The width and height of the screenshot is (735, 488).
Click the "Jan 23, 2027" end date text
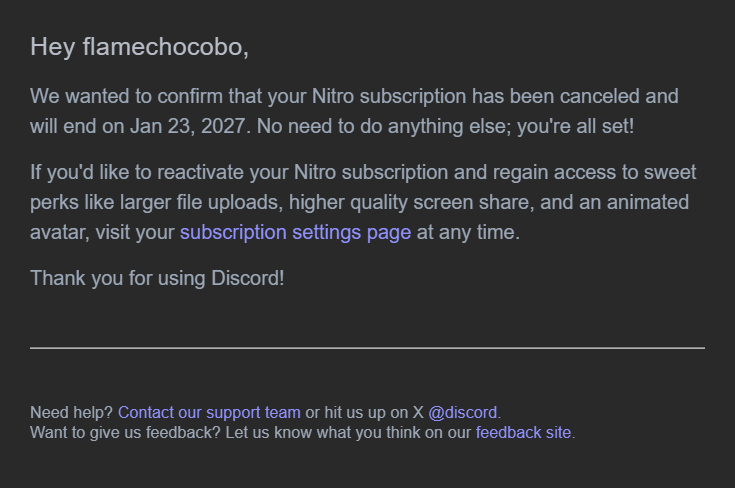[183, 126]
